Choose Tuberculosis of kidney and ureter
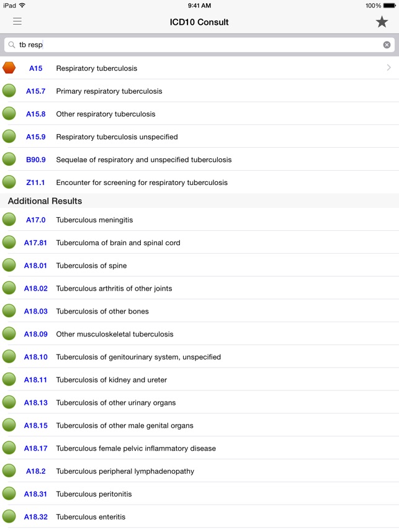The height and width of the screenshot is (532, 399). (111, 380)
